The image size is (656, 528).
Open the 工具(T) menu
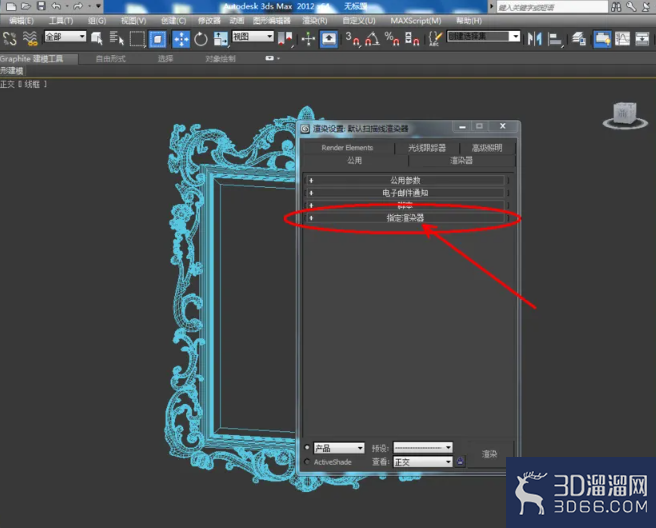61,21
